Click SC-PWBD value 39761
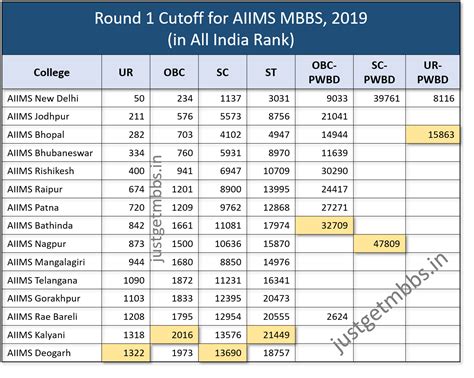Screen dimensions: 474x378 386,98
